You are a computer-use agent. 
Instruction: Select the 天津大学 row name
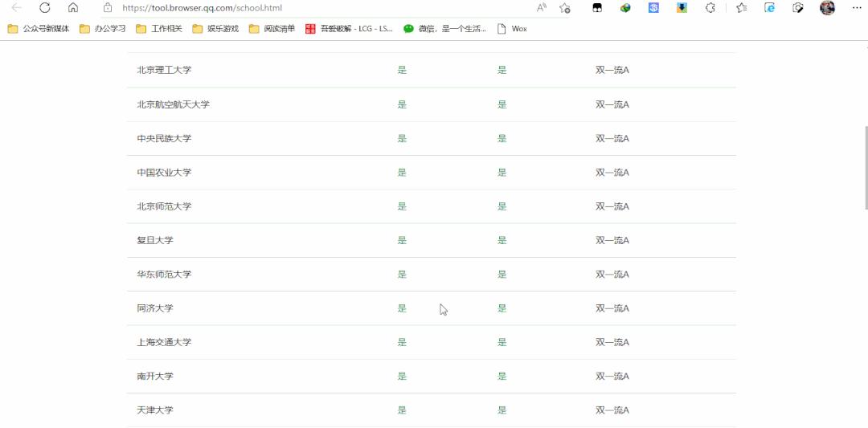(x=155, y=410)
